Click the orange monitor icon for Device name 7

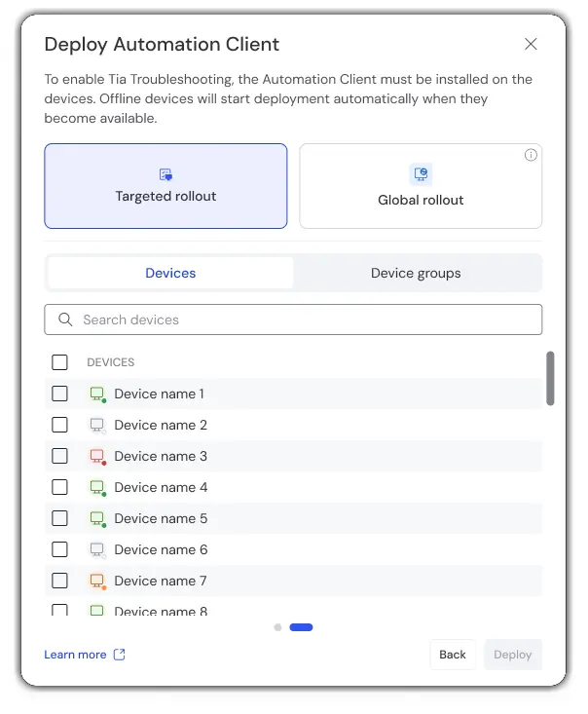pyautogui.click(x=97, y=581)
